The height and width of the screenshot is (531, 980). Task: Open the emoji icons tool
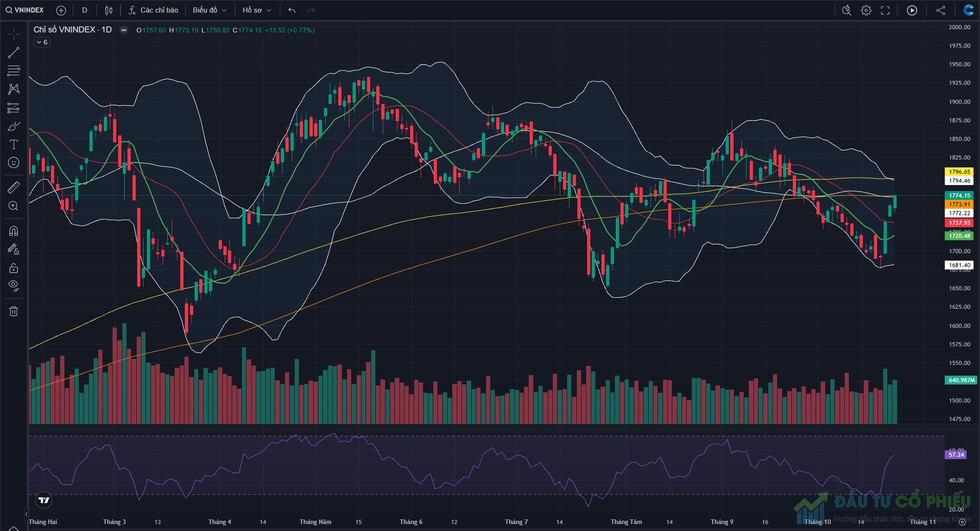coord(13,162)
